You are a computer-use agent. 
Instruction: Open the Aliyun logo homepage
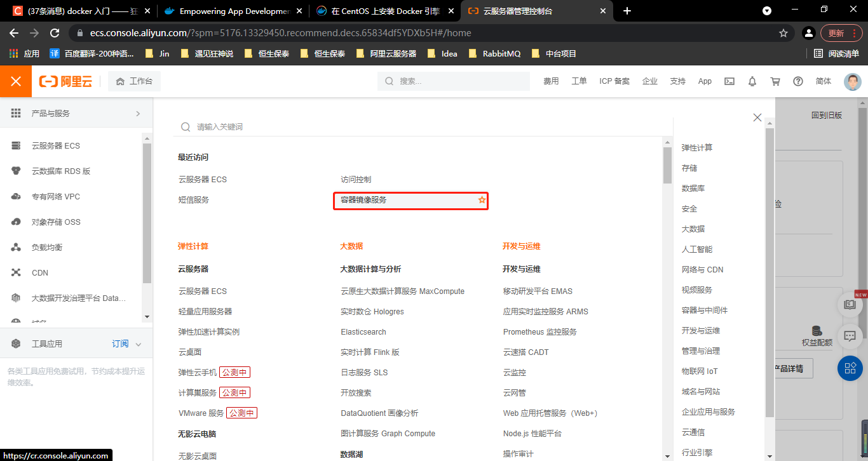coord(65,81)
